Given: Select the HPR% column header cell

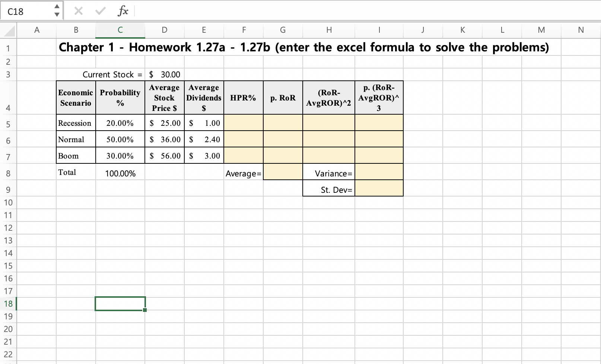Looking at the screenshot, I should (243, 98).
